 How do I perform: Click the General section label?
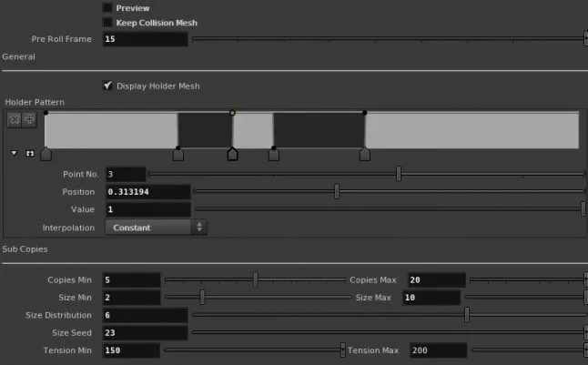point(19,56)
